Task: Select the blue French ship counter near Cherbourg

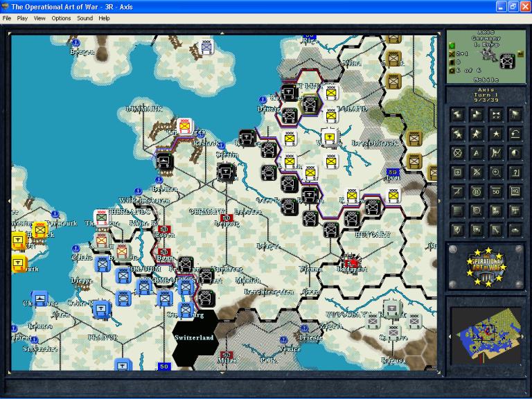Action: coord(40,298)
